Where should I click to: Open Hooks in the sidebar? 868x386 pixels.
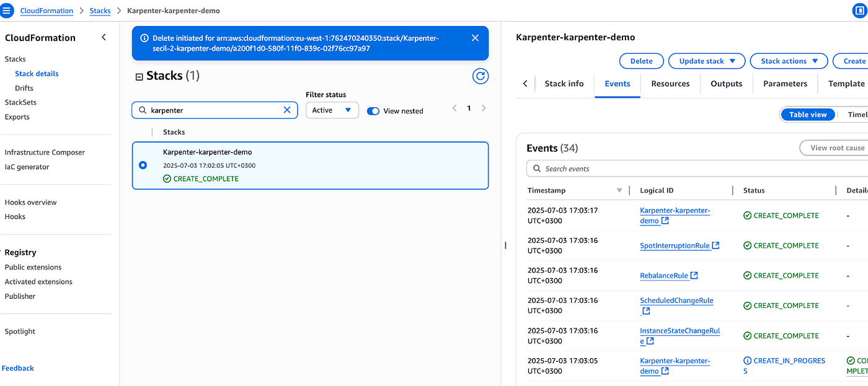(15, 216)
